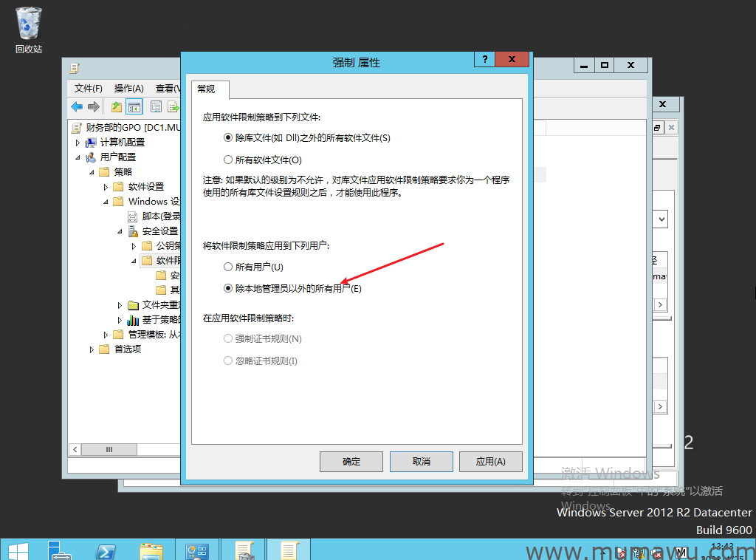
Task: Toggle the show/hide console tree icon
Action: (134, 107)
